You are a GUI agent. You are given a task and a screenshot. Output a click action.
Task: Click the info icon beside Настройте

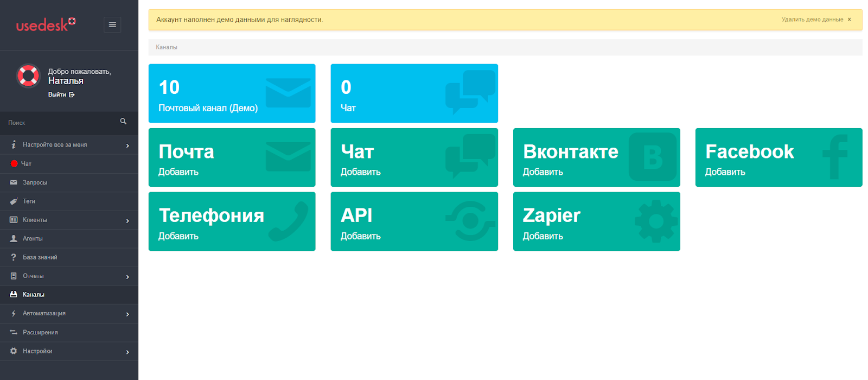[x=14, y=145]
